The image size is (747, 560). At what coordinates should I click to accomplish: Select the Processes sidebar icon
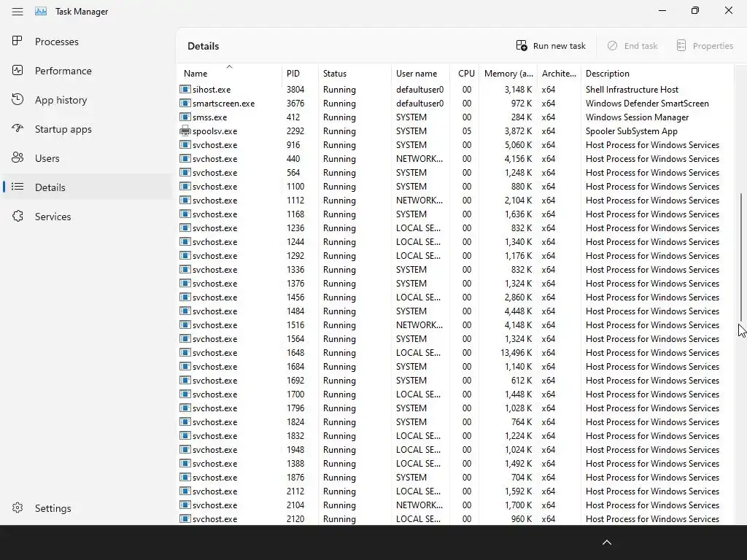18,41
